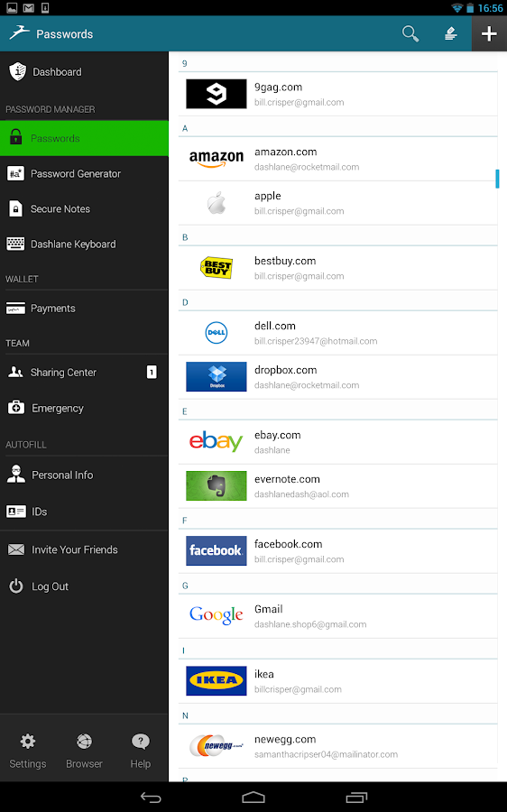Tap the Log Out power icon
Screen dimensions: 507x812
pos(16,586)
